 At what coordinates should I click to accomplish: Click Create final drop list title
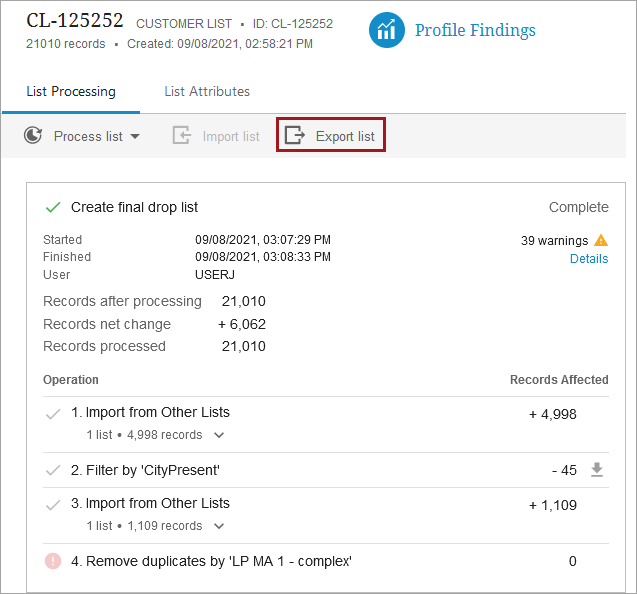(x=134, y=207)
